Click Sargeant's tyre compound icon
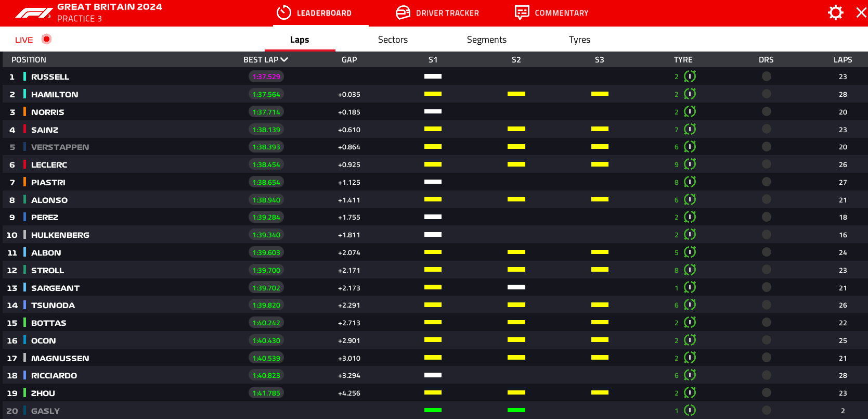The width and height of the screenshot is (868, 419). [x=690, y=287]
